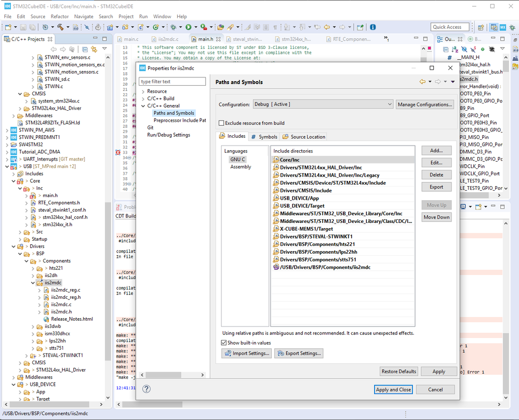Image resolution: width=519 pixels, height=420 pixels.
Task: Toggle Exclude resource from build checkbox
Action: point(222,123)
